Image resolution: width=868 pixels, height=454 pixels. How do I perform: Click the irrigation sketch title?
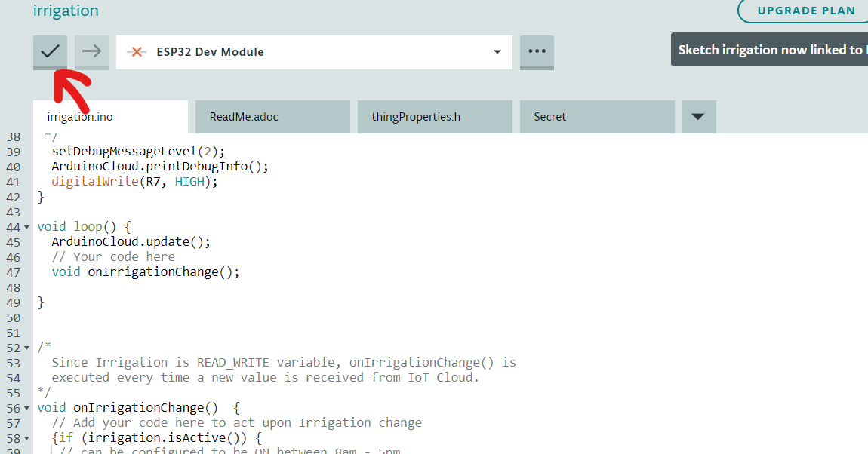click(66, 11)
